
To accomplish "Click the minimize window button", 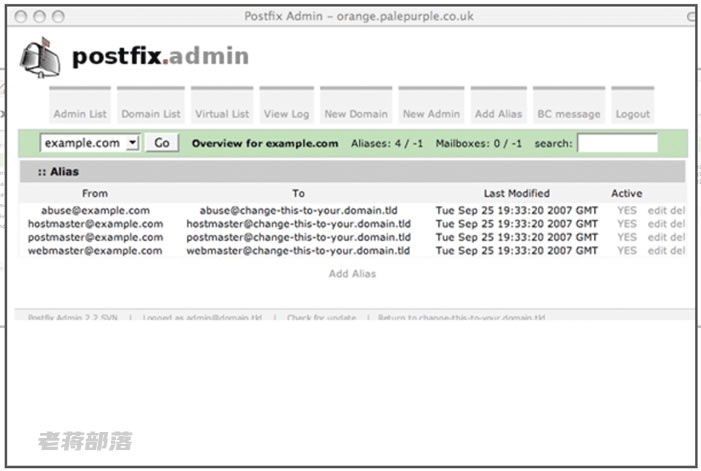I will [39, 17].
